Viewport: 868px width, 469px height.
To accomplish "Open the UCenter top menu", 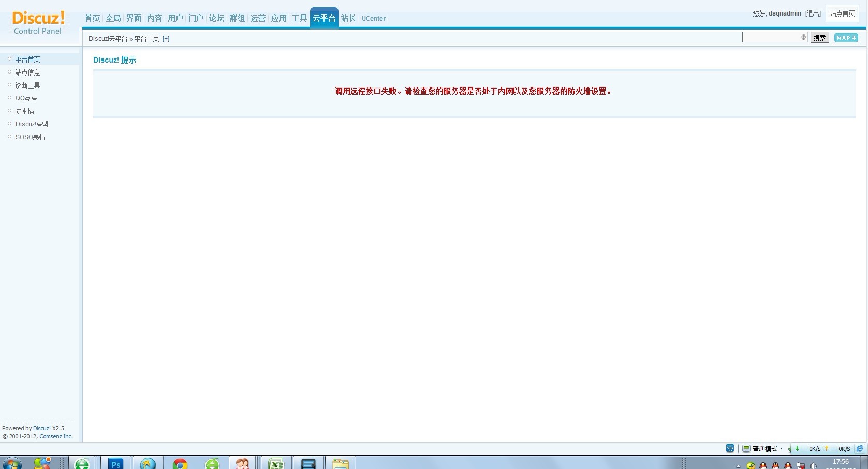I will tap(374, 19).
